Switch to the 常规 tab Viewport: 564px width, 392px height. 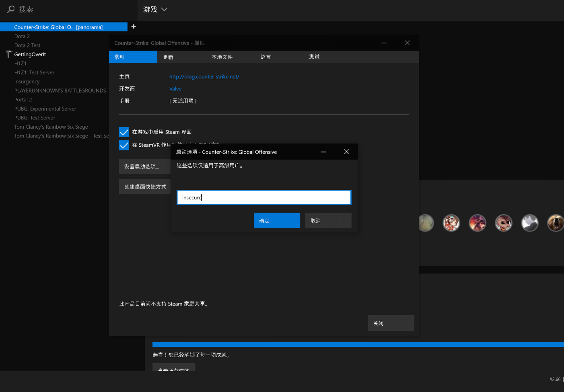coord(133,57)
